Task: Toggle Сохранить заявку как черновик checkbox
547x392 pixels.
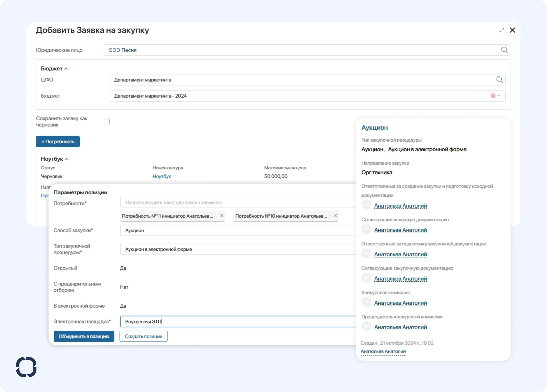Action: pyautogui.click(x=107, y=122)
